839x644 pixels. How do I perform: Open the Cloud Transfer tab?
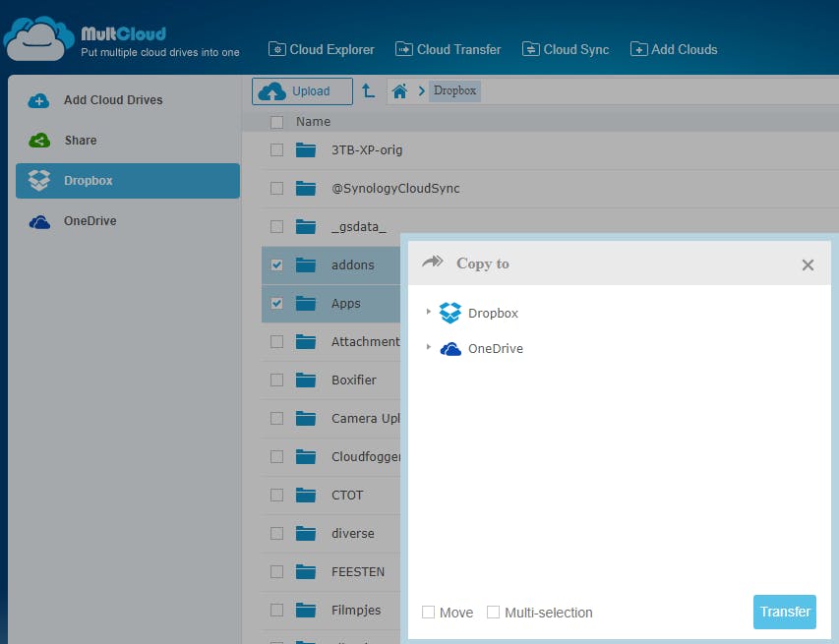pos(448,49)
